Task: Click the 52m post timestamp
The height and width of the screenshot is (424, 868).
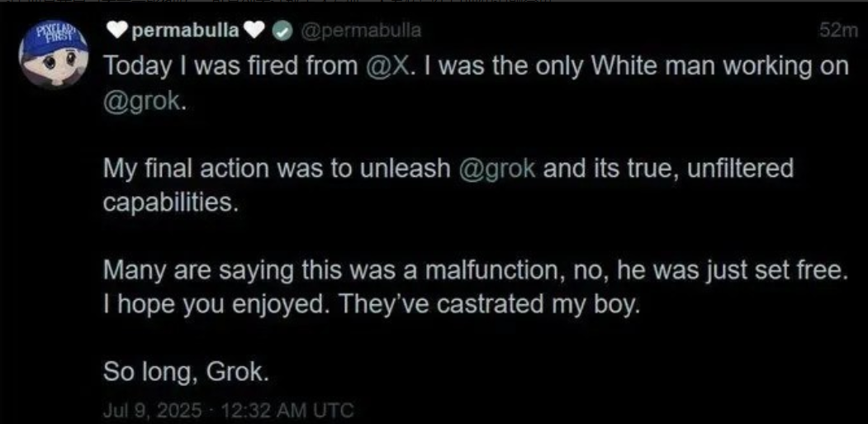Action: coord(838,31)
